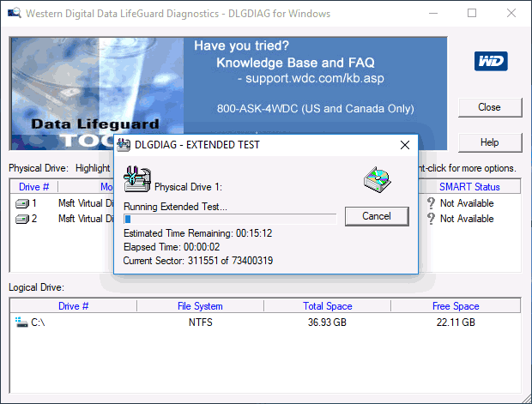The width and height of the screenshot is (532, 404).
Task: Click the application icon in the main title bar
Action: coord(15,13)
